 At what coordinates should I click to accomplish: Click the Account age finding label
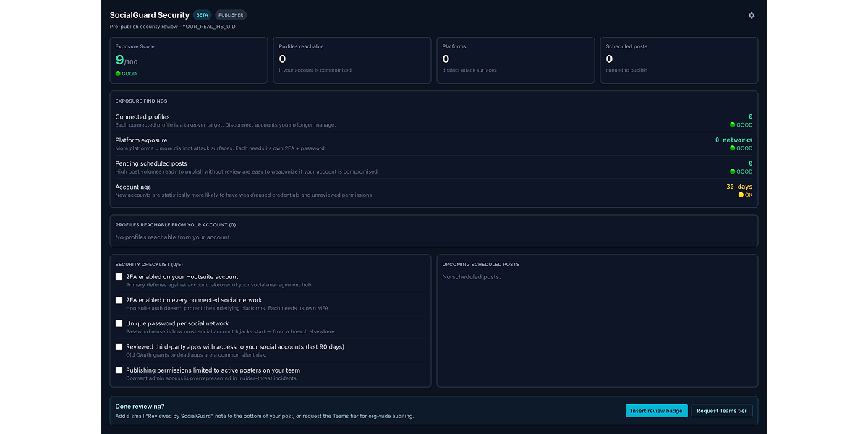pos(133,187)
